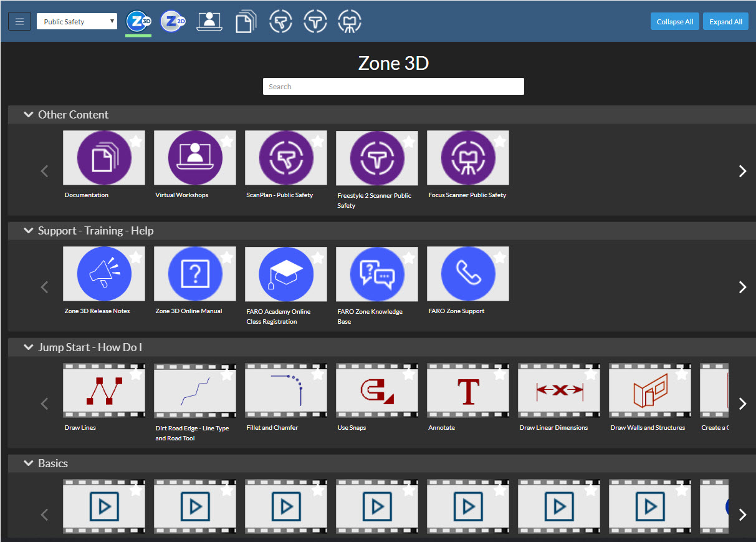Play the Draw Lines video
The width and height of the screenshot is (756, 542).
click(x=104, y=390)
